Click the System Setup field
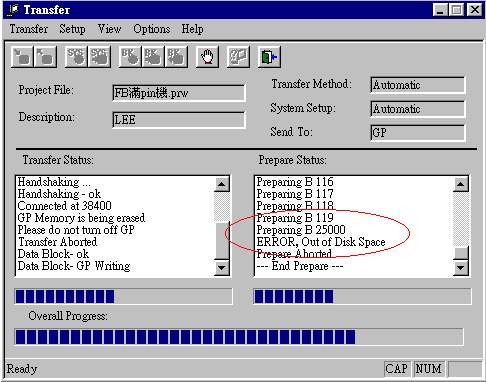Viewport: 486px width, 382px height. [x=417, y=109]
